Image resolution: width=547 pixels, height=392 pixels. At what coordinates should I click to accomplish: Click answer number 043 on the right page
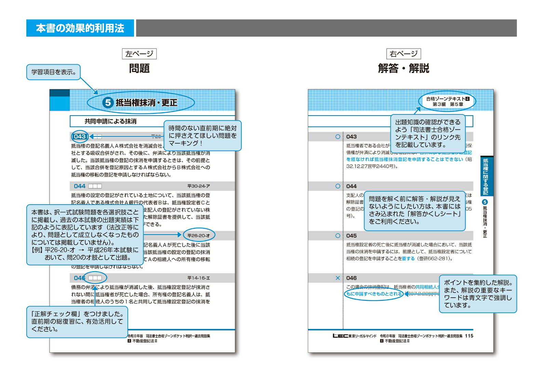click(x=351, y=136)
